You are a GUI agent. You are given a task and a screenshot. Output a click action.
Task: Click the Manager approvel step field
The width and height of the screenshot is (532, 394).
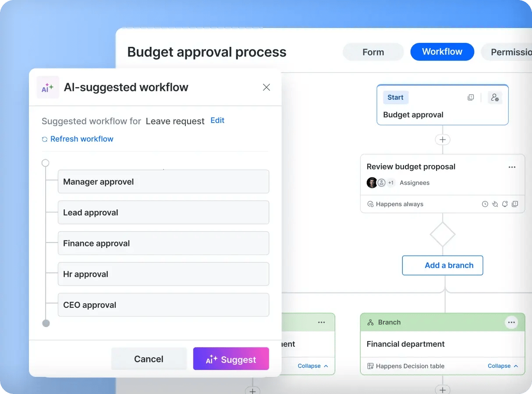(163, 181)
